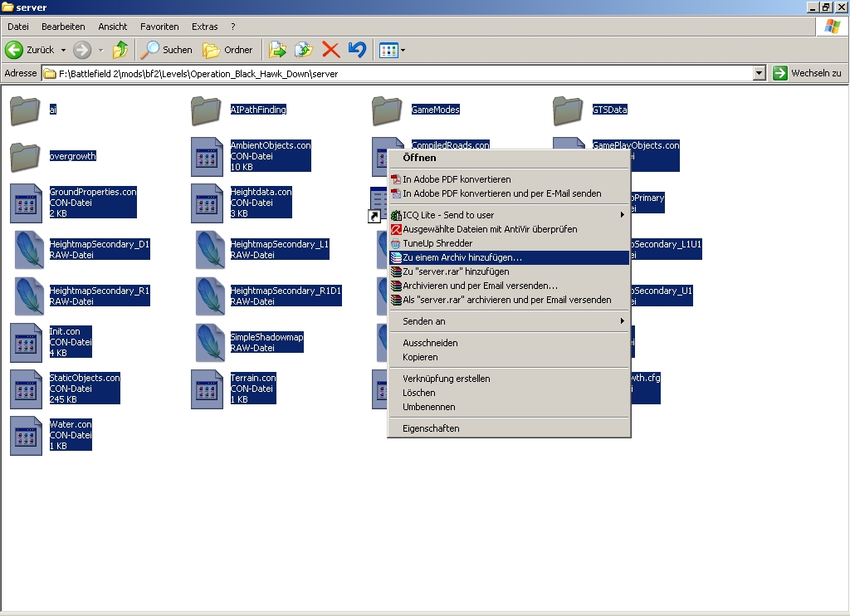Select the Water.con file icon
850x616 pixels.
[26, 437]
